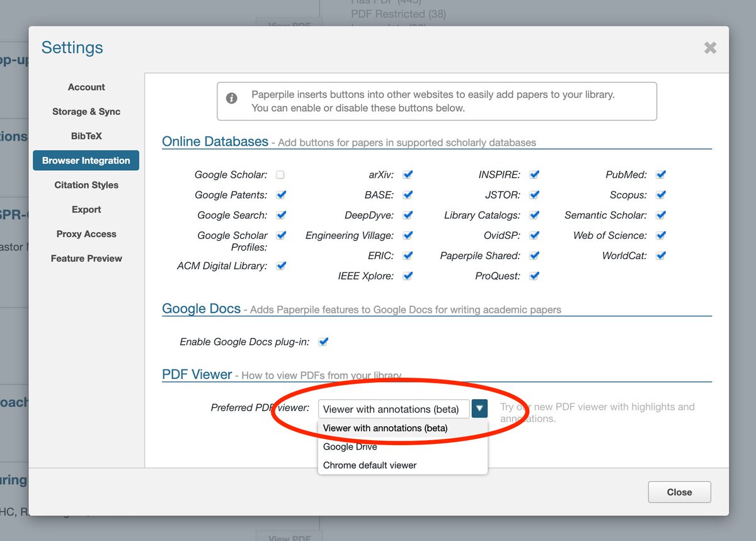Uncheck the JSTOR checkbox
Screen dimensions: 756x541
click(x=535, y=195)
